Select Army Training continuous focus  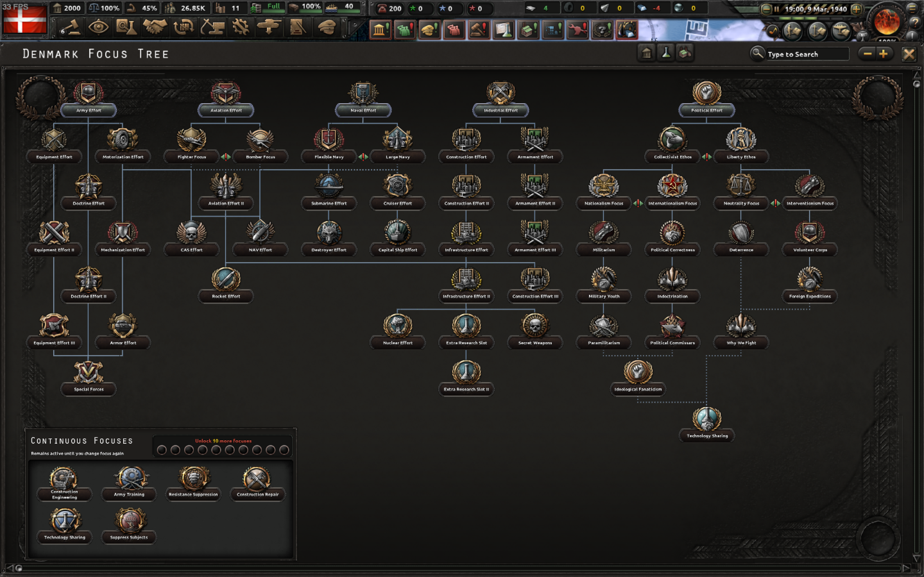coord(129,484)
